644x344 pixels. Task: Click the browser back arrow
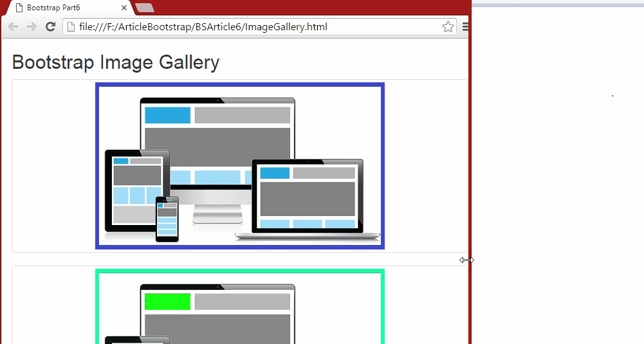pos(13,27)
